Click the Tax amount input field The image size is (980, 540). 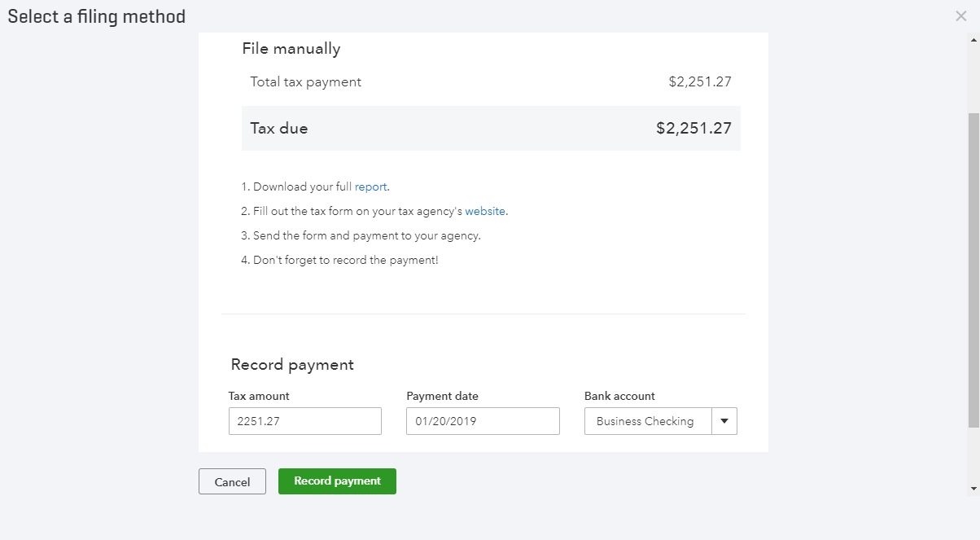pyautogui.click(x=304, y=421)
